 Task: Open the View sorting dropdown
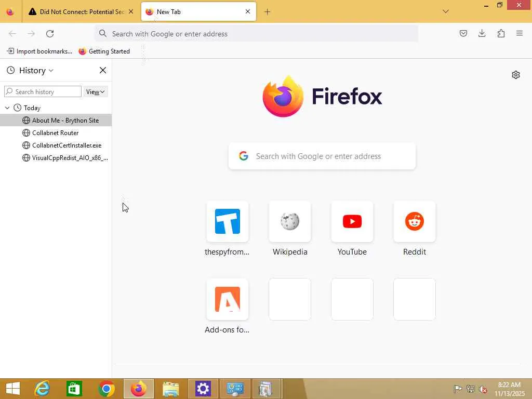click(96, 91)
